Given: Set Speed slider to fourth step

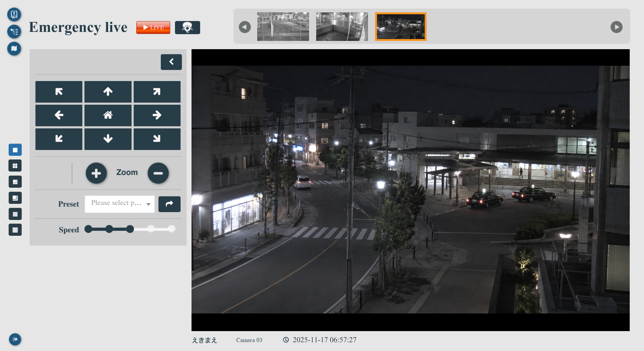Looking at the screenshot, I should [x=151, y=229].
